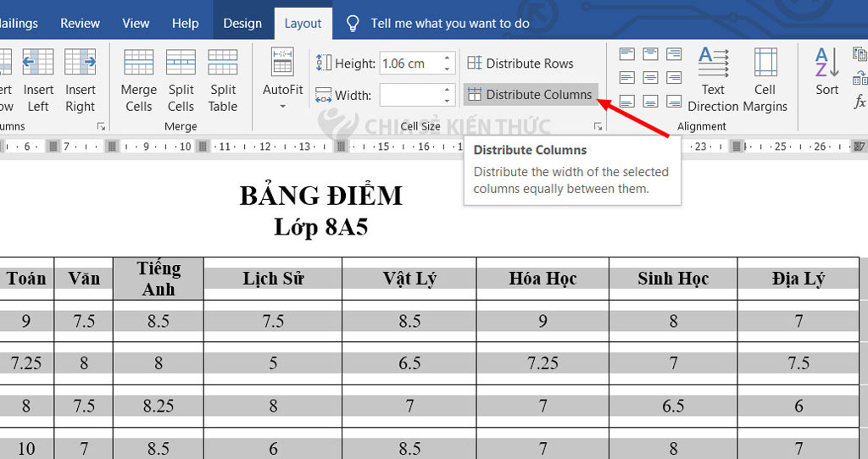Click the BẢNG ĐIỂM heading
The image size is (868, 459).
(321, 196)
